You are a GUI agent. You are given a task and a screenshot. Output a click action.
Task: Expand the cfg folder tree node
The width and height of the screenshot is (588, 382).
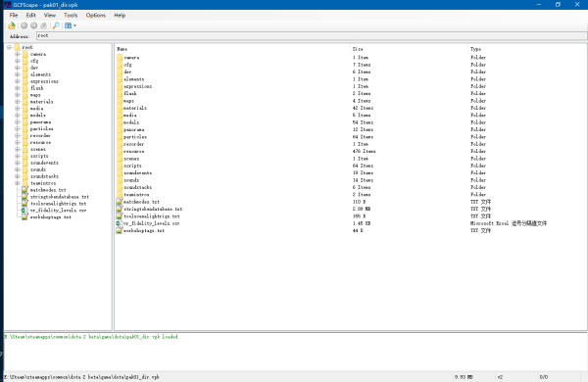[18, 61]
